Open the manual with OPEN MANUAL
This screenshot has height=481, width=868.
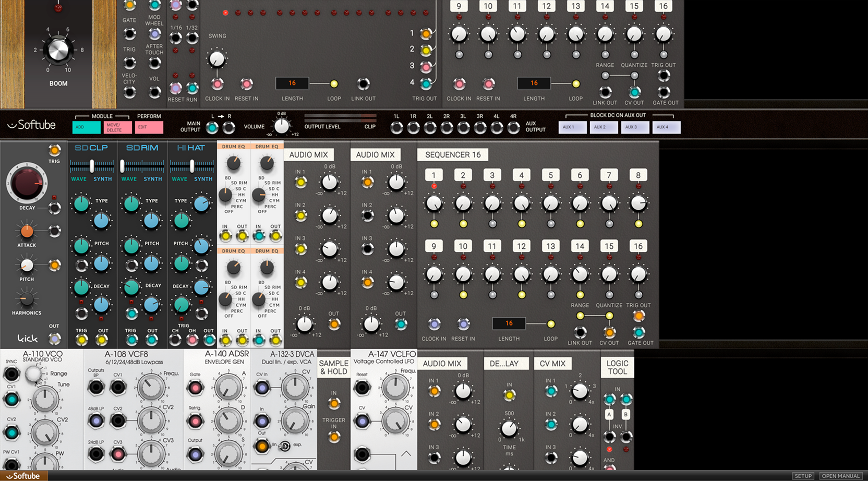(x=840, y=476)
